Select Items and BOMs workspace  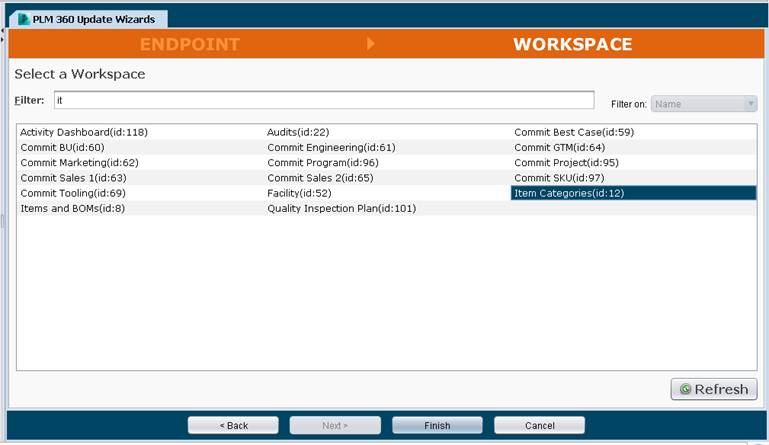point(73,209)
